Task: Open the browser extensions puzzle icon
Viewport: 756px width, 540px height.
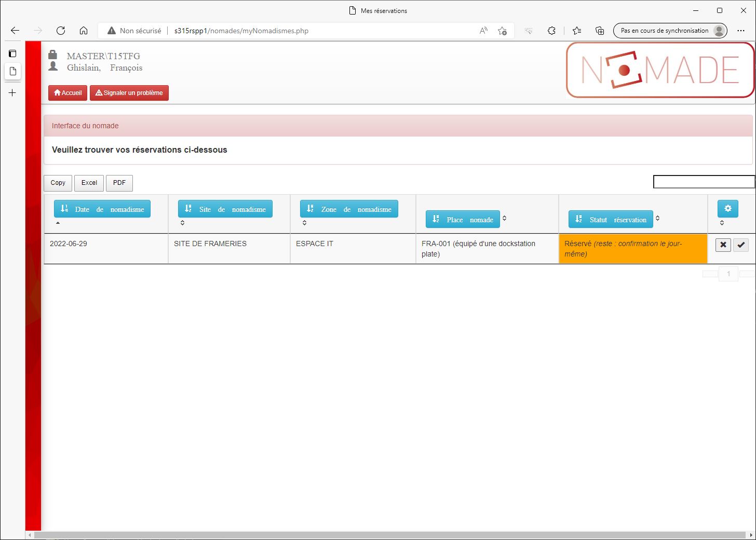Action: click(x=551, y=31)
